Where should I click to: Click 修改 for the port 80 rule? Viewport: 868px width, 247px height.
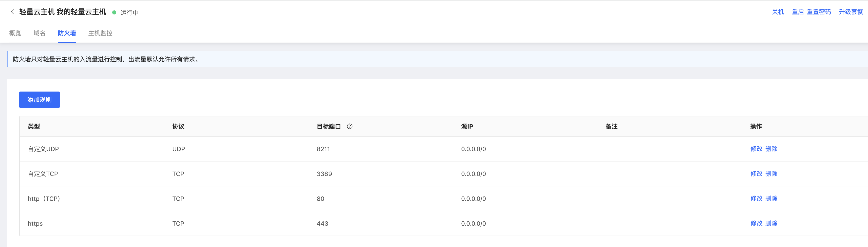[x=757, y=198]
